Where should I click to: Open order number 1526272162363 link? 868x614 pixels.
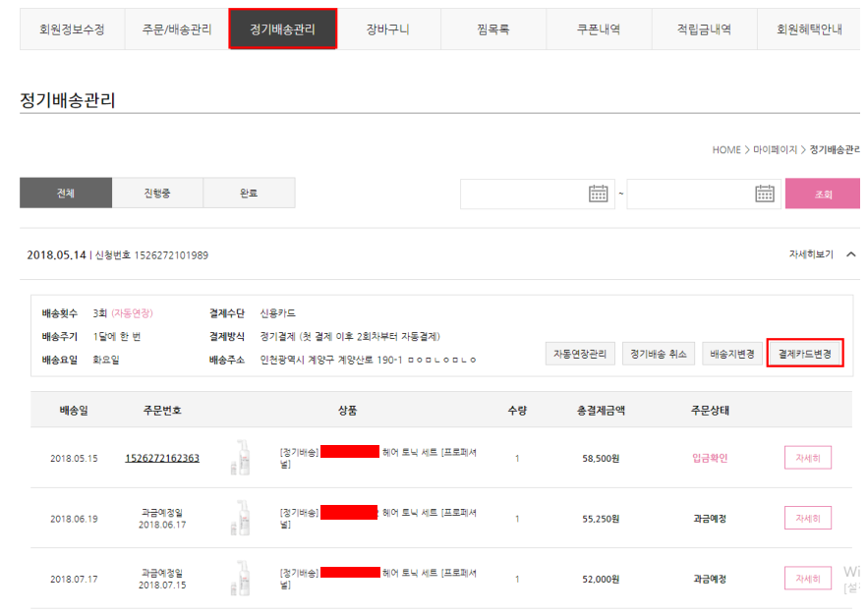coord(162,458)
